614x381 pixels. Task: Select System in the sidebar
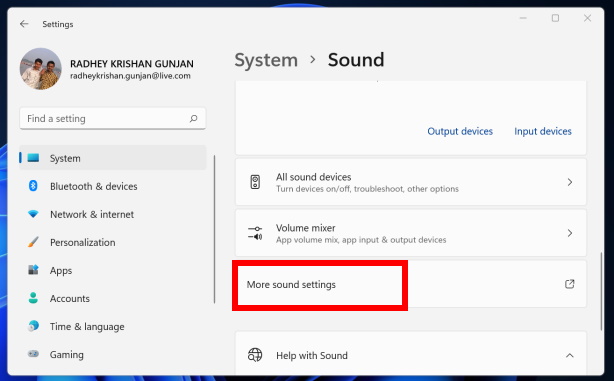tap(113, 158)
